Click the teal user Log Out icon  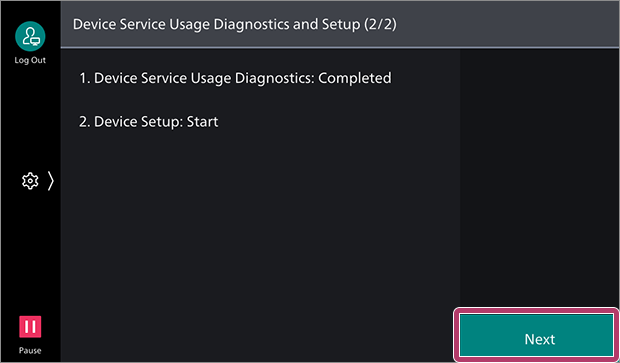30,36
